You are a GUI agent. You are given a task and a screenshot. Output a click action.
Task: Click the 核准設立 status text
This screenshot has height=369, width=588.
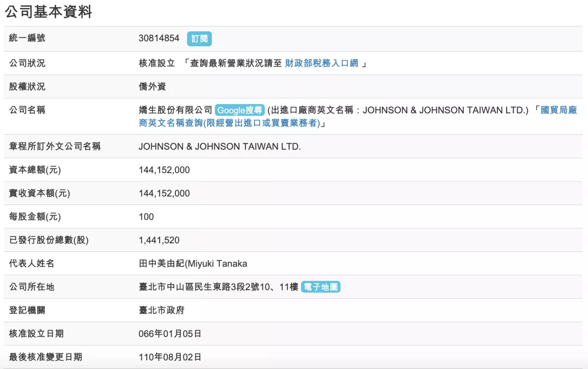tap(157, 63)
